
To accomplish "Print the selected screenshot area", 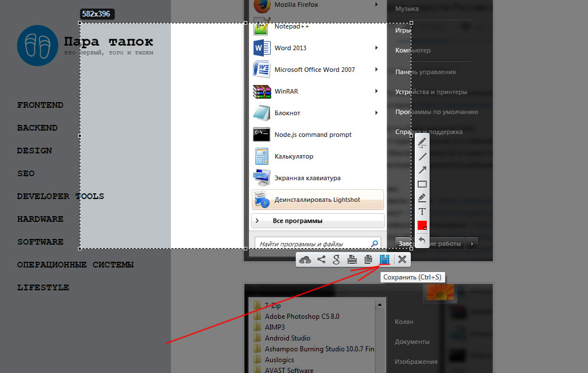I will pos(352,260).
